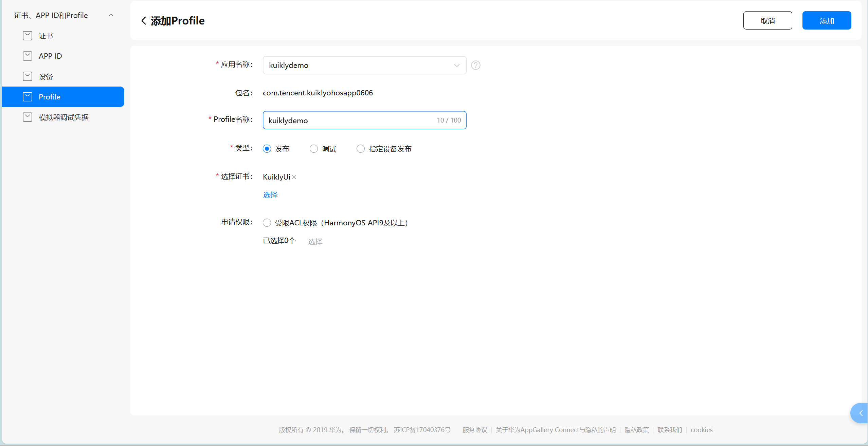The image size is (868, 446).
Task: Click the blue 选择 certificate link
Action: coord(270,195)
